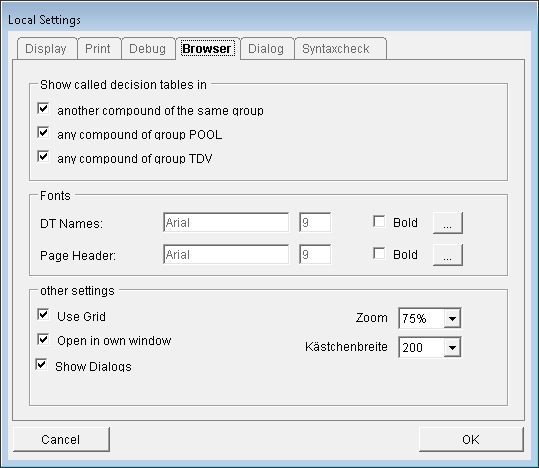Disable the Use Grid option
The image size is (539, 468).
pos(43,314)
